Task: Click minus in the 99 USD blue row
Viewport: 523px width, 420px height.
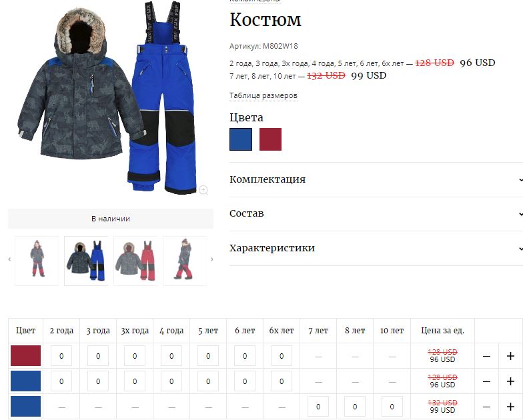Action: pyautogui.click(x=486, y=407)
